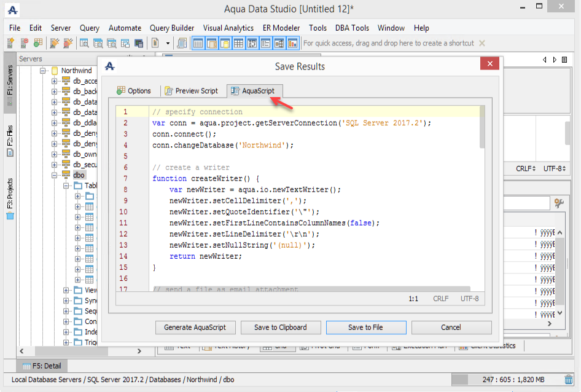Click the filter settings wrench icon
The width and height of the screenshot is (581, 392).
[559, 203]
